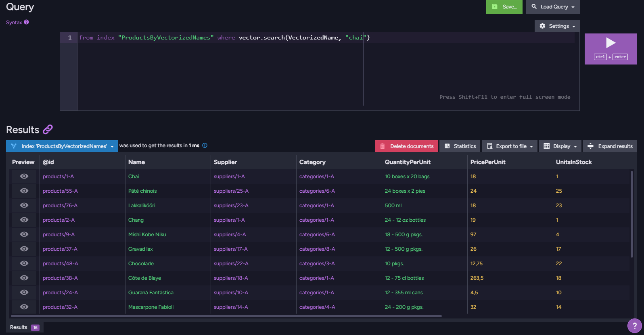Expand the Load Query dropdown
Image resolution: width=644 pixels, height=335 pixels.
tap(553, 7)
